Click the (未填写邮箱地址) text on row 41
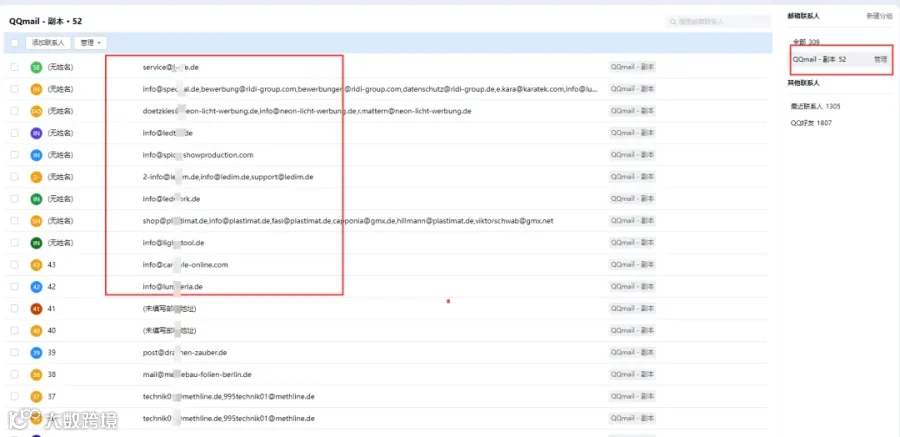The image size is (900, 437). [169, 308]
